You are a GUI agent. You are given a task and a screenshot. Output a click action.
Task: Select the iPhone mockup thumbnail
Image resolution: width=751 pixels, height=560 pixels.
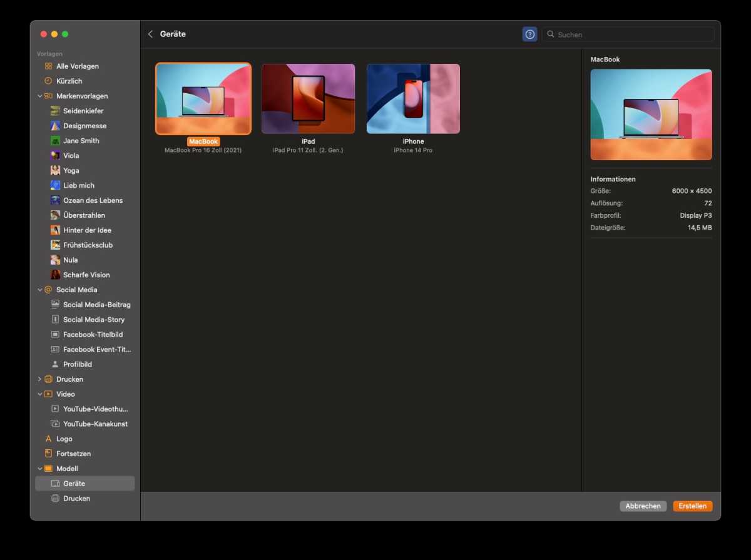(414, 99)
